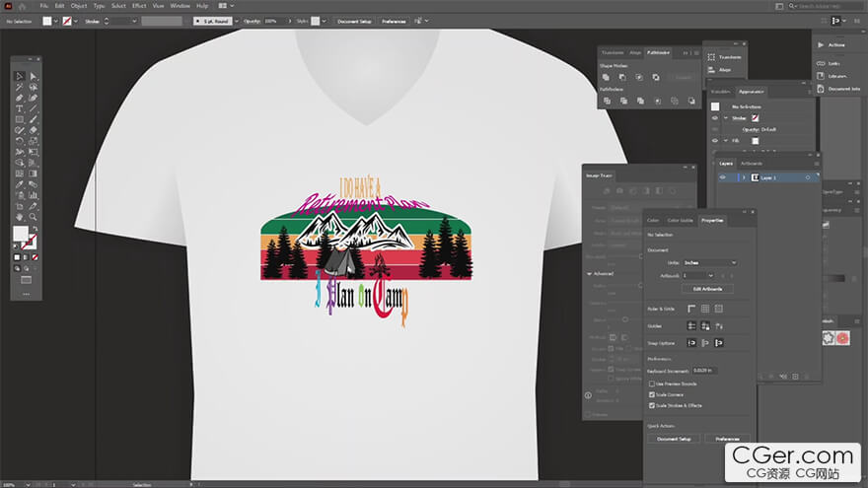Hide Layer 1 using the eye icon
The height and width of the screenshot is (488, 868).
coord(723,177)
